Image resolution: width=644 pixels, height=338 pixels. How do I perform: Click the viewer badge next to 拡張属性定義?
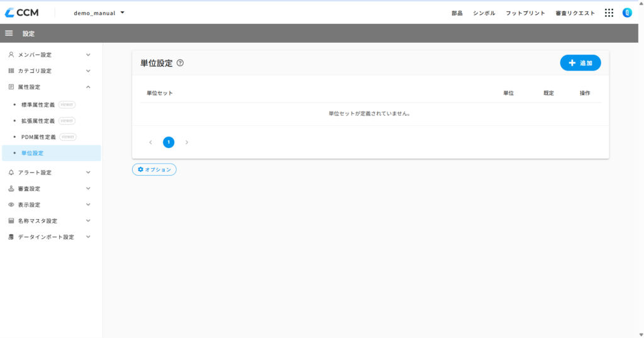click(67, 120)
